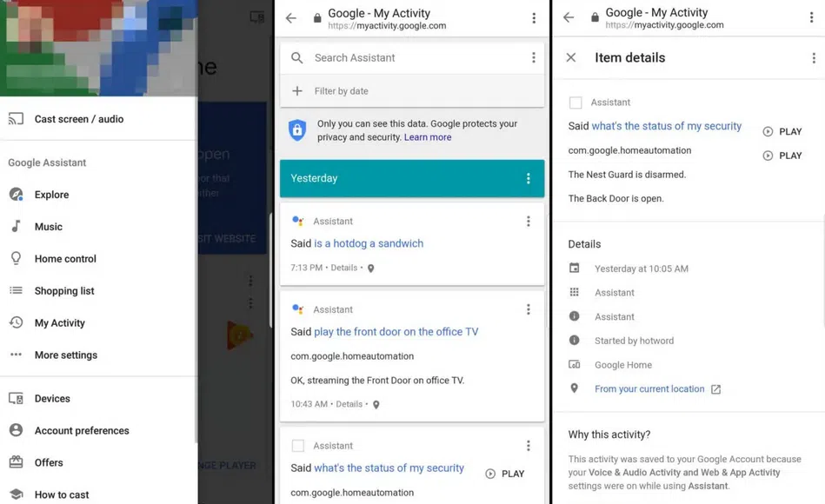Click the Devices icon in drawer
This screenshot has height=504, width=825.
click(16, 398)
